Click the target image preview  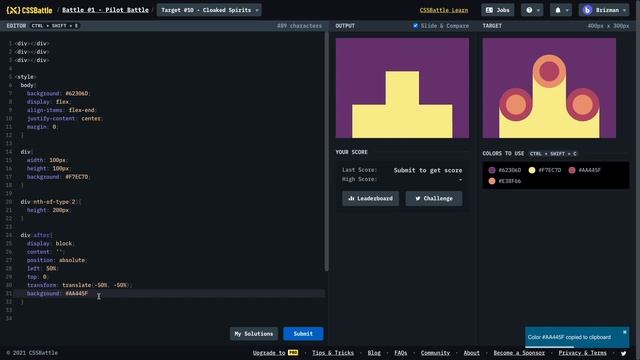click(549, 88)
